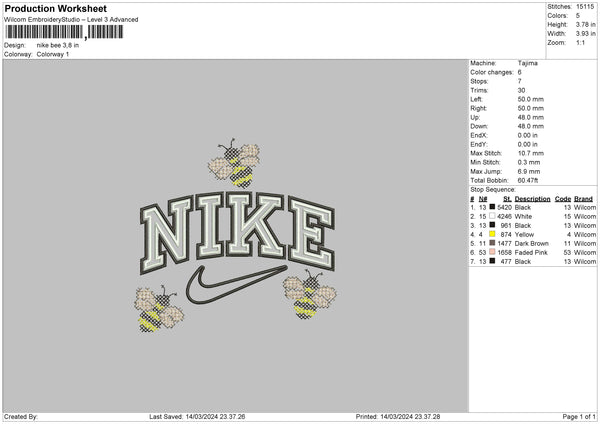Click the top bee in the design preview

click(x=234, y=163)
